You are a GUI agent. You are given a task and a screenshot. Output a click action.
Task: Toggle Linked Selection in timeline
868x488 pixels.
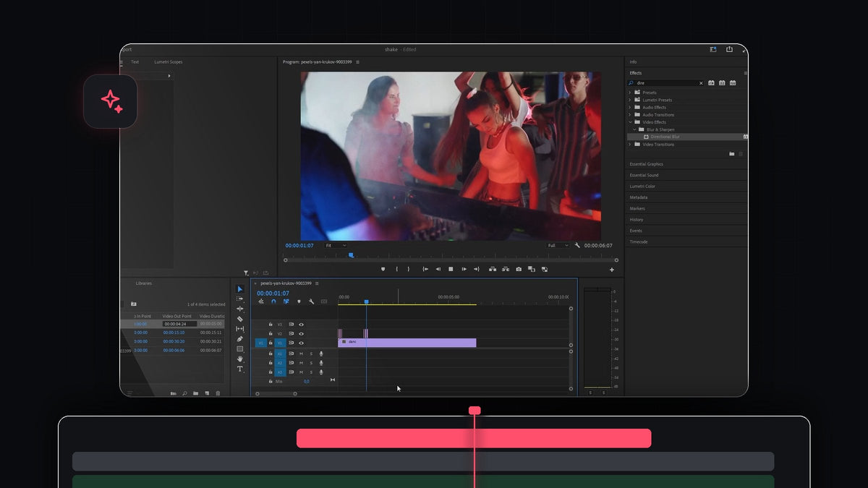(286, 301)
